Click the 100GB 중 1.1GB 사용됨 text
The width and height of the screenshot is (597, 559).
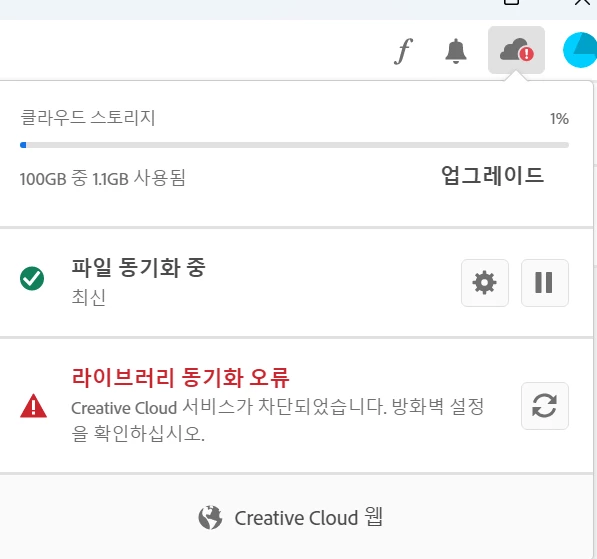[102, 178]
